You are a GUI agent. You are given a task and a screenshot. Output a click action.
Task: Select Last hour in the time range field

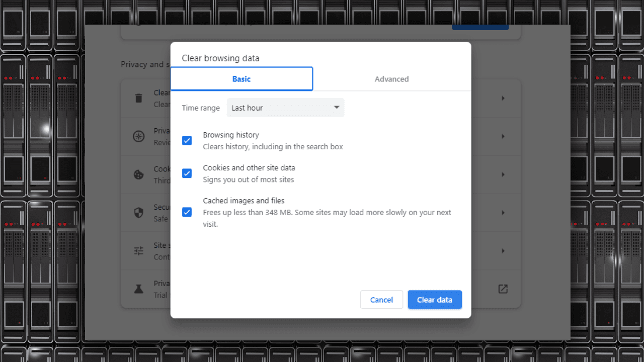285,108
